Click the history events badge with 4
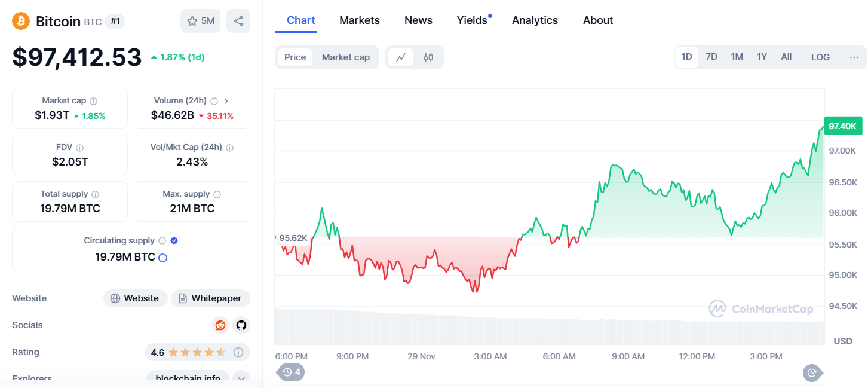The height and width of the screenshot is (388, 868). click(292, 372)
